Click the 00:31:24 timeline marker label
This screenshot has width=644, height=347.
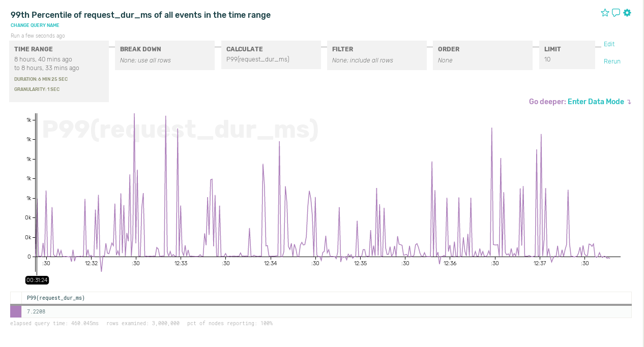(37, 280)
